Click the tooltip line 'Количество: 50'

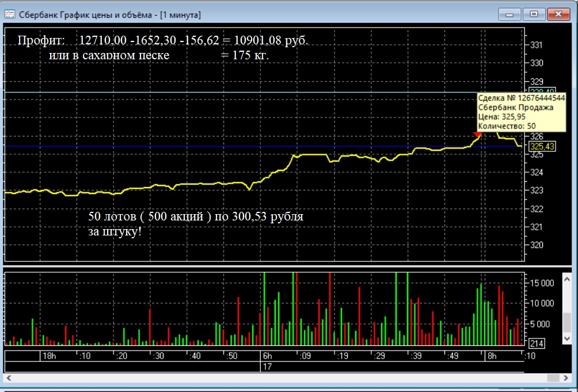507,127
